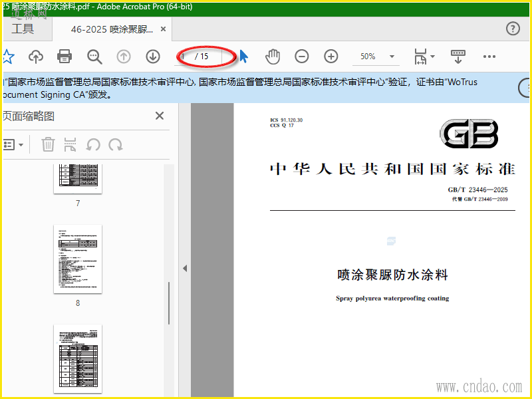
Task: Click the 代替 GB/T 23446—2009 text
Action: (x=479, y=199)
